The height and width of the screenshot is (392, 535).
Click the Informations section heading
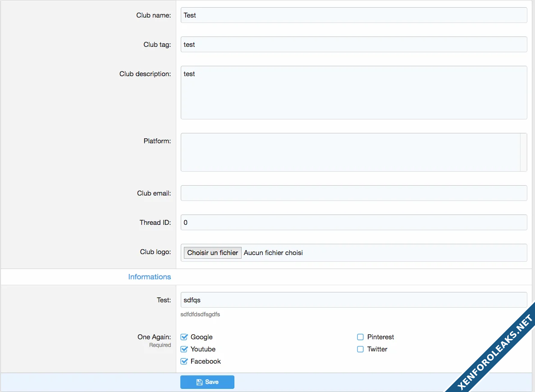click(x=149, y=277)
